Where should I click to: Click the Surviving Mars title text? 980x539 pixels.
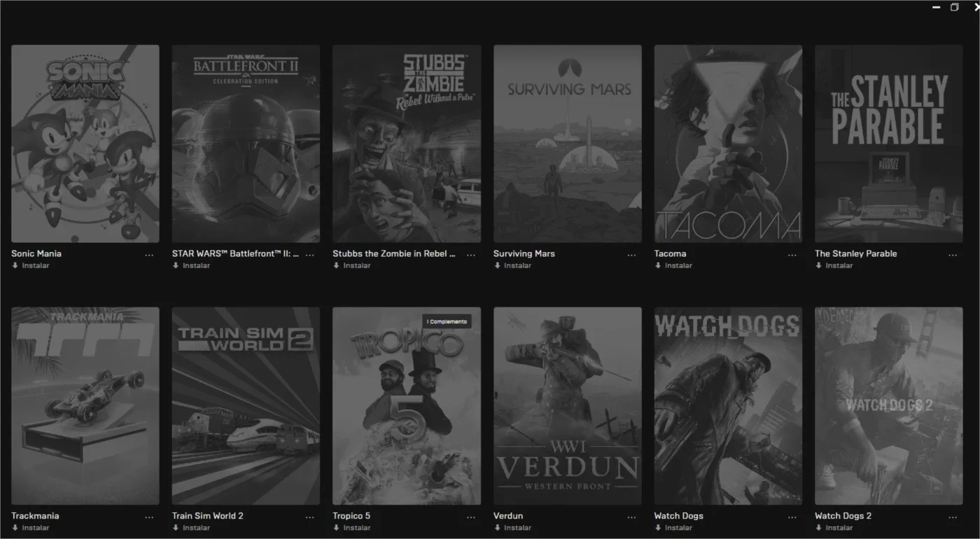click(x=524, y=253)
